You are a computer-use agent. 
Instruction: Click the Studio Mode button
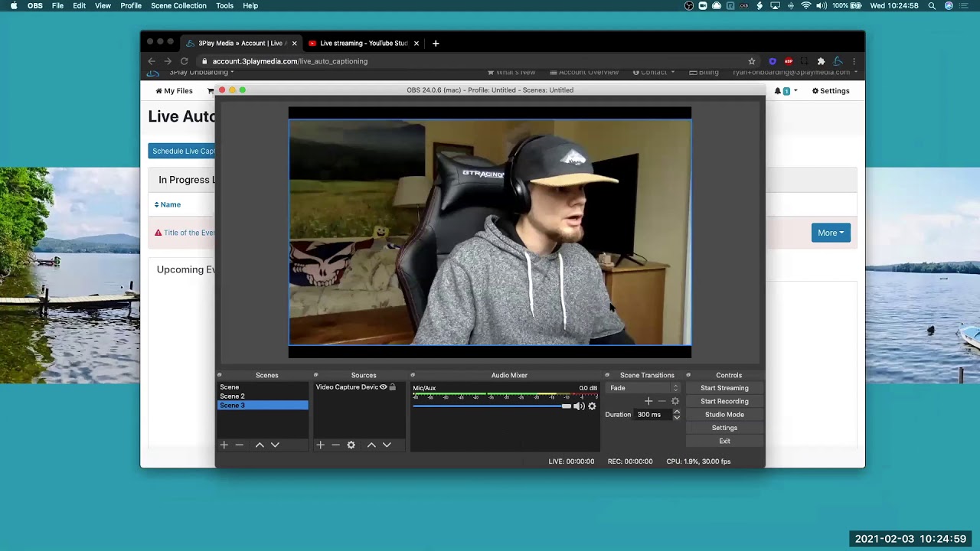click(724, 415)
